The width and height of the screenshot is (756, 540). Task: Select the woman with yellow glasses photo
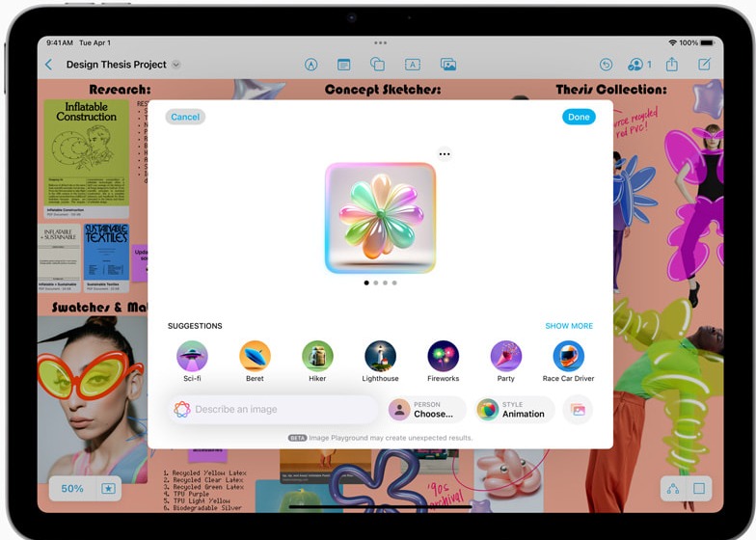93,399
